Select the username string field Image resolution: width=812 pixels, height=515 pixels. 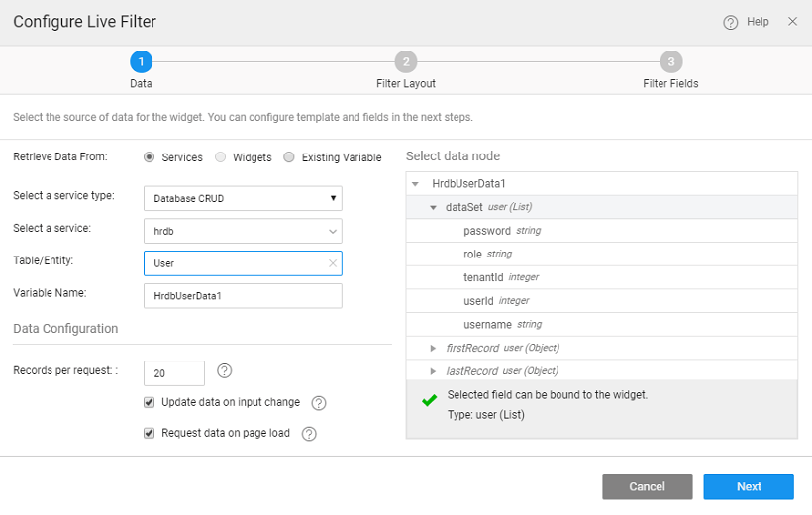pyautogui.click(x=487, y=324)
